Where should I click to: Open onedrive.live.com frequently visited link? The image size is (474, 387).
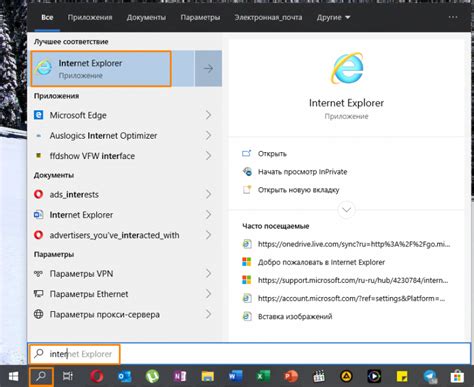pos(346,244)
